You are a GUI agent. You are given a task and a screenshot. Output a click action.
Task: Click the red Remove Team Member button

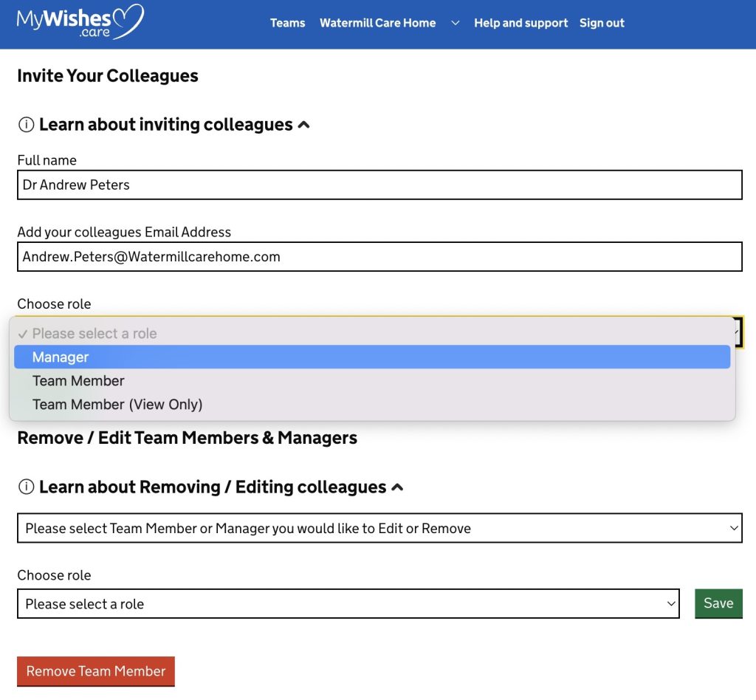coord(96,671)
